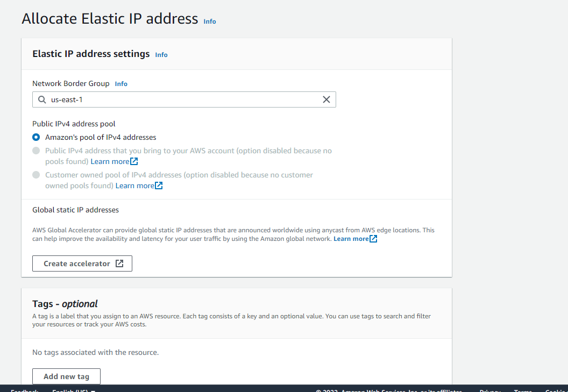Select Amazon's pool of IPv4 addresses
Viewport: 568px width, 392px height.
tap(36, 137)
